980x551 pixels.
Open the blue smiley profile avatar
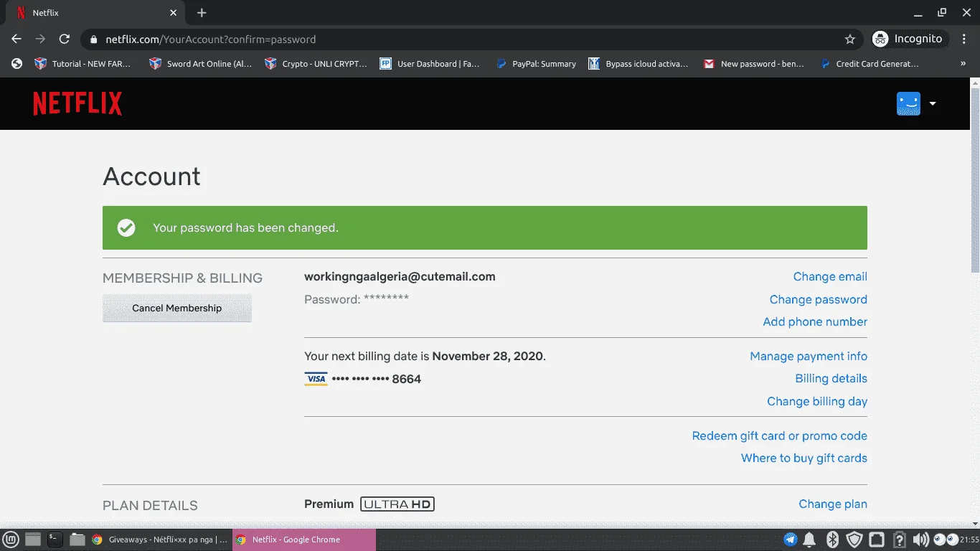[x=908, y=103]
